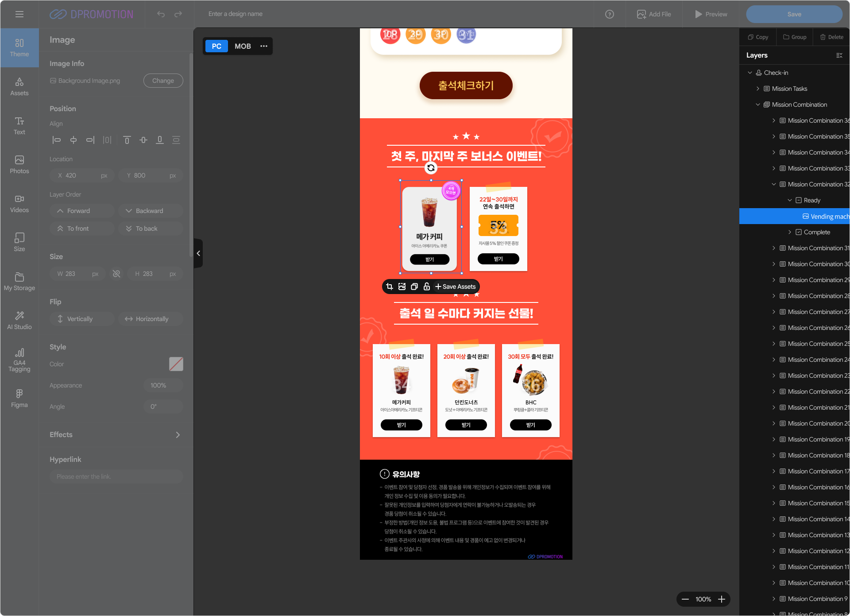Align selection to vertical middle
Screen dimensions: 850x616
[x=143, y=140]
